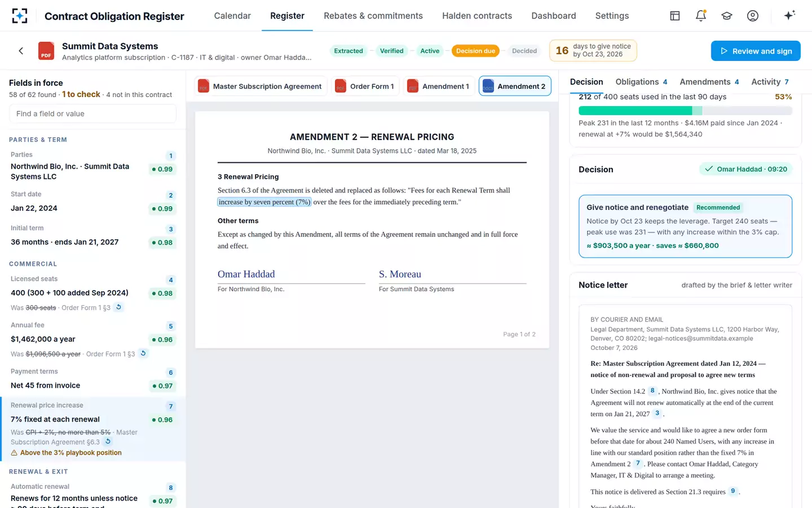Switch to Amendments tab in right panel
812x508 pixels.
click(x=709, y=82)
